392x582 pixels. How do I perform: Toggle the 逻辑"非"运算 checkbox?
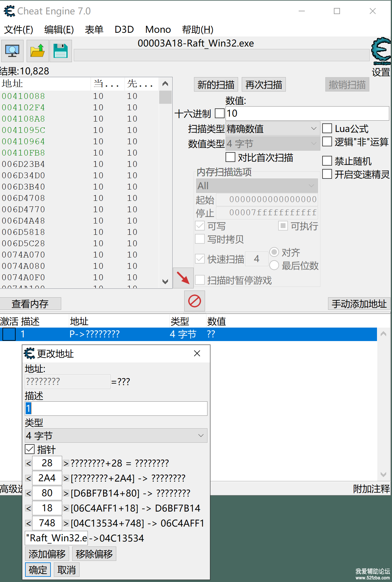tap(327, 141)
